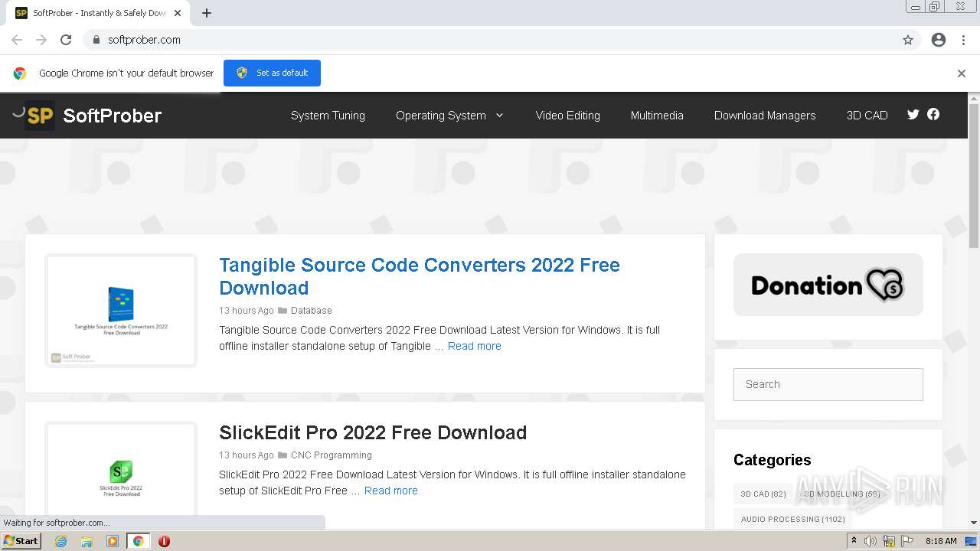This screenshot has height=551, width=980.
Task: Open Tangible Source Code Converters 2022 article
Action: tap(420, 276)
